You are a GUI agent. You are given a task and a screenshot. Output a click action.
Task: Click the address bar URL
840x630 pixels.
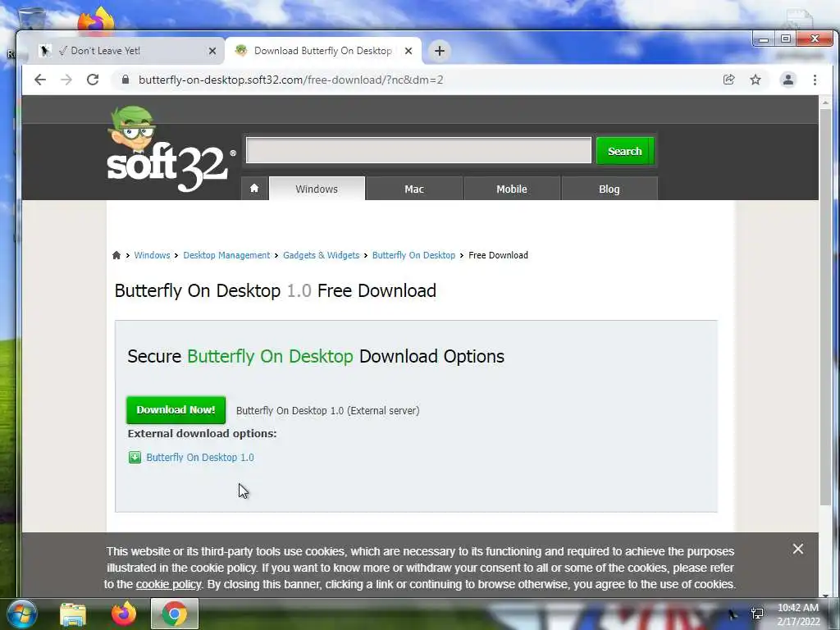(x=291, y=80)
